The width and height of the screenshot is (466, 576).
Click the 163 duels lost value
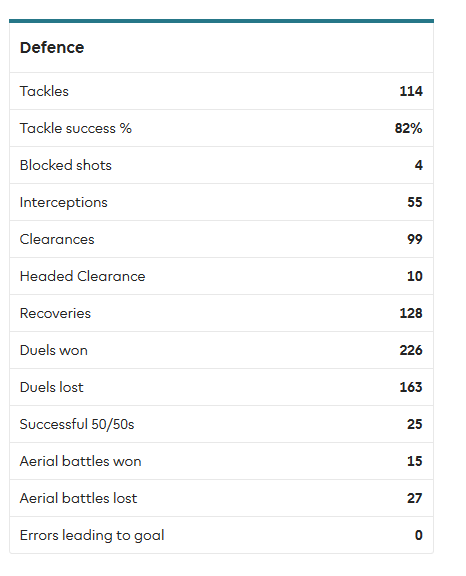tap(411, 387)
